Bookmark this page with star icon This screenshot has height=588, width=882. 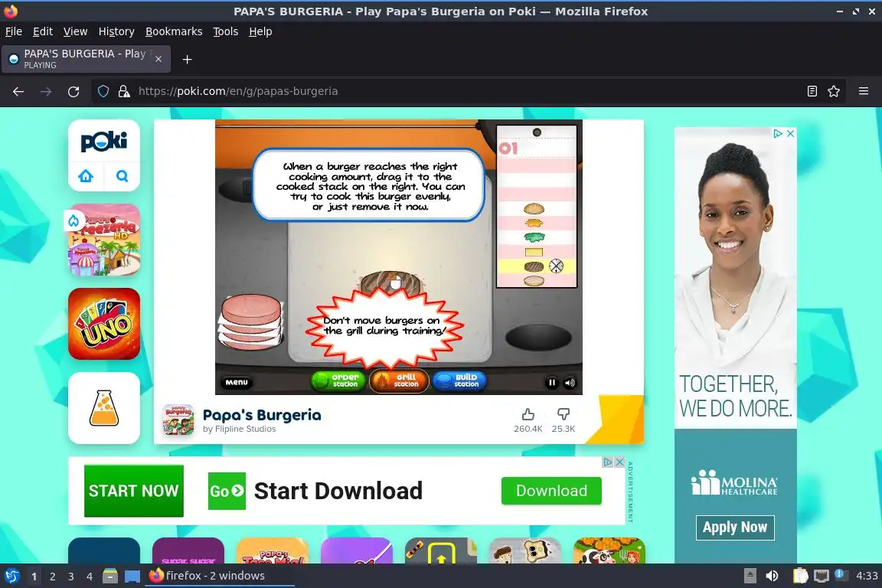[834, 91]
